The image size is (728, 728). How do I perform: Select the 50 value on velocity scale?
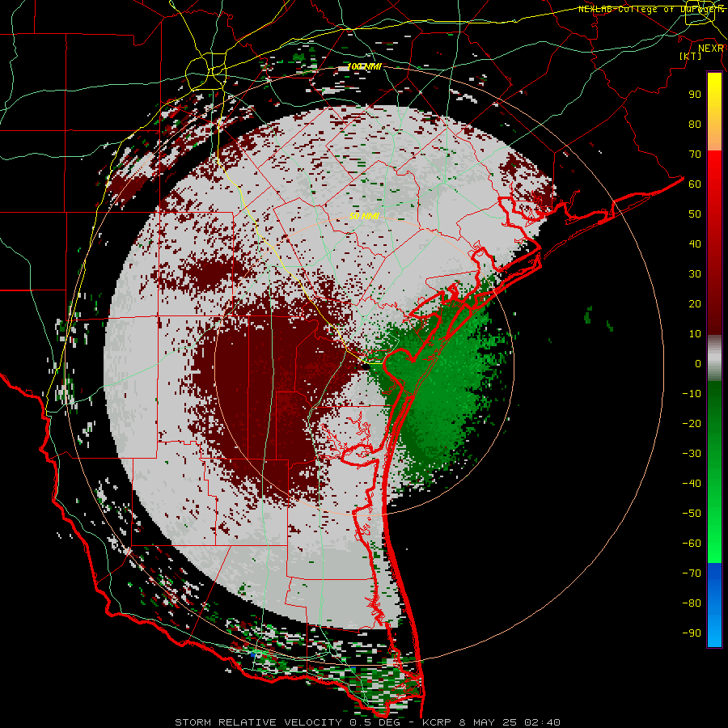[x=695, y=214]
